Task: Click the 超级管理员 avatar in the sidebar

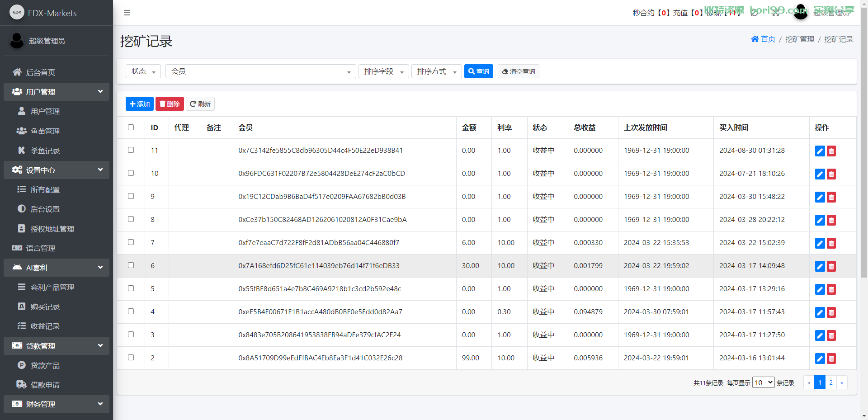Action: point(17,41)
